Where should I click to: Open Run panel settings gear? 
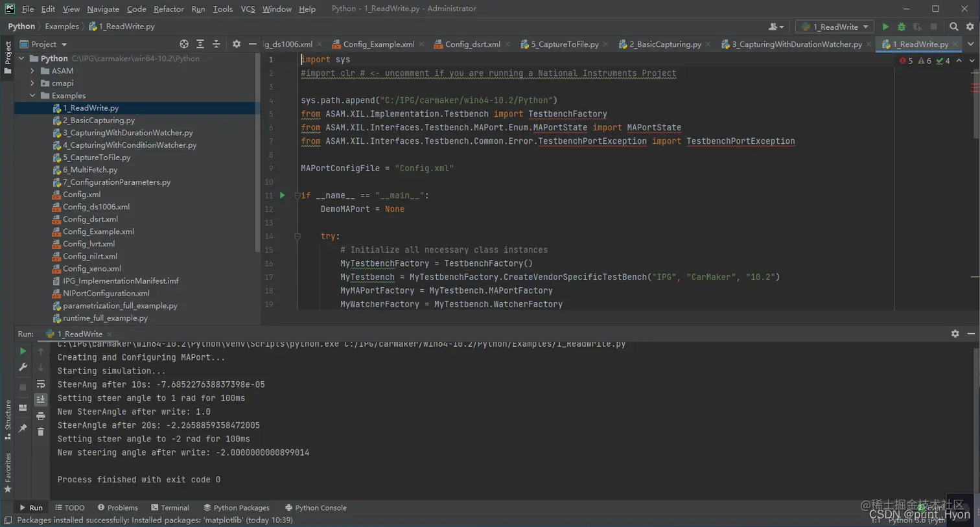pos(955,333)
